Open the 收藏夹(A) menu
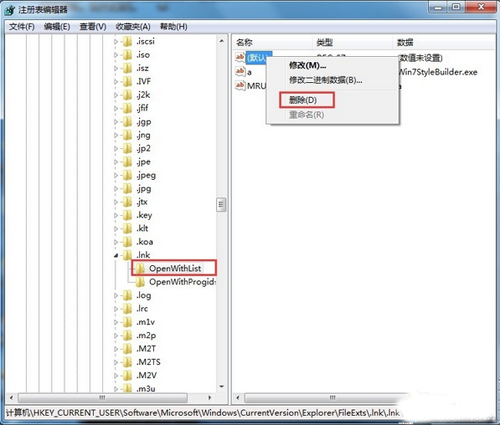This screenshot has height=425, width=500. 133,26
